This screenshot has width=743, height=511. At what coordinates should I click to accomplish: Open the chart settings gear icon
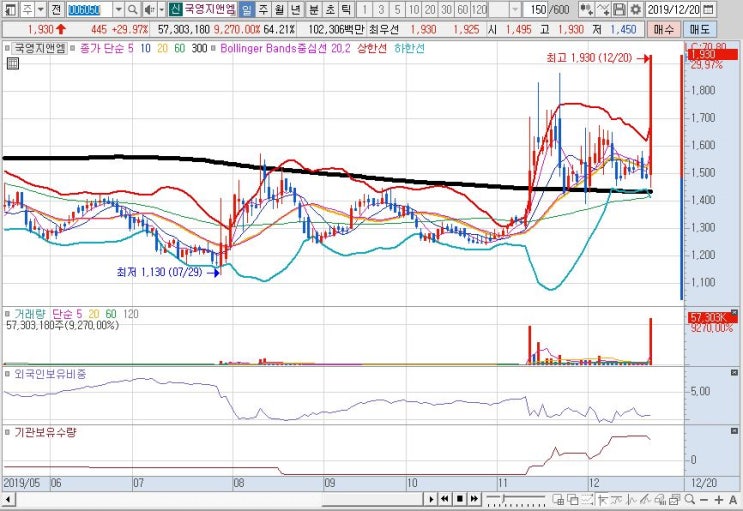(x=635, y=9)
